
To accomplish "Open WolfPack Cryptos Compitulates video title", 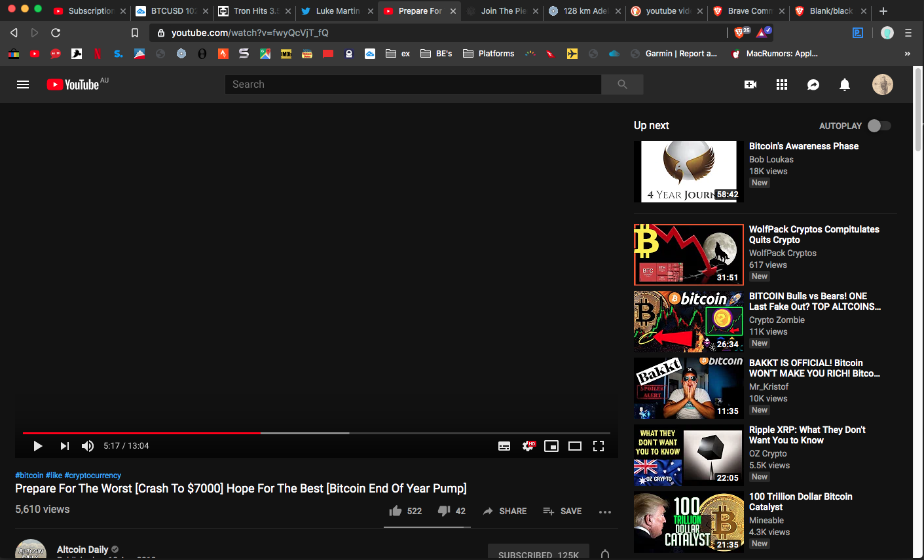I will (x=814, y=234).
